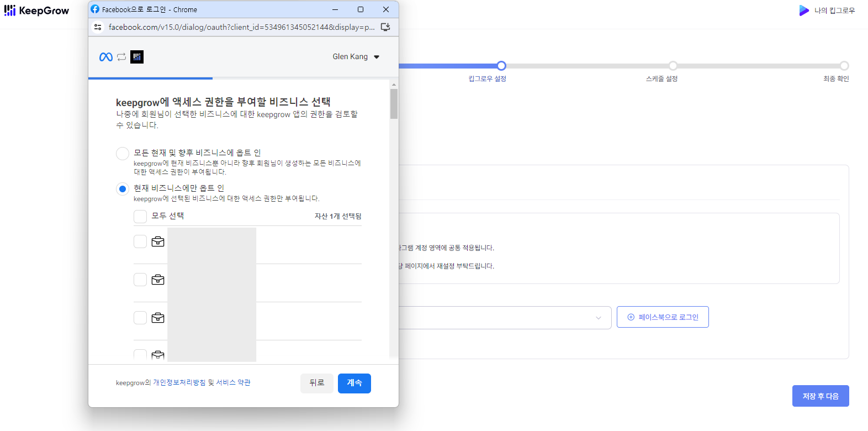Click the second business briefcase icon

[158, 280]
